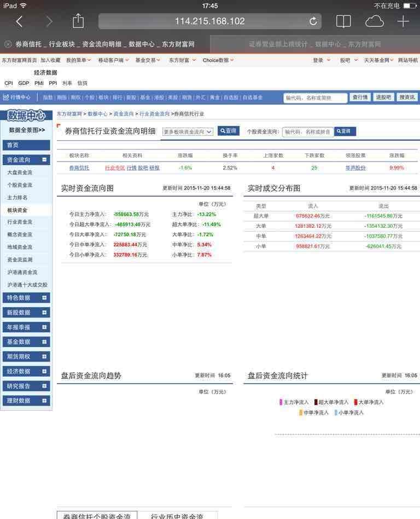420x519 pixels.
Task: Open the Safari share sheet icon
Action: tap(78, 20)
